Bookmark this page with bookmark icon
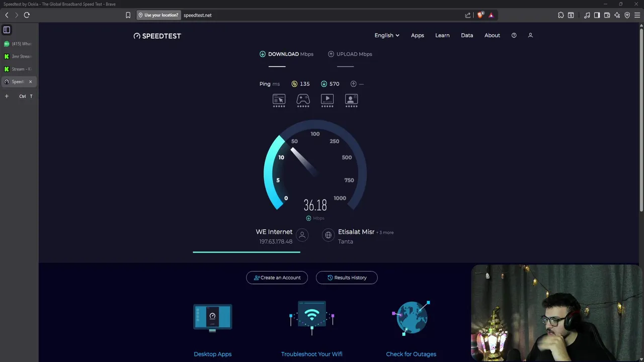Screen dimensions: 644x362 click(128, 15)
